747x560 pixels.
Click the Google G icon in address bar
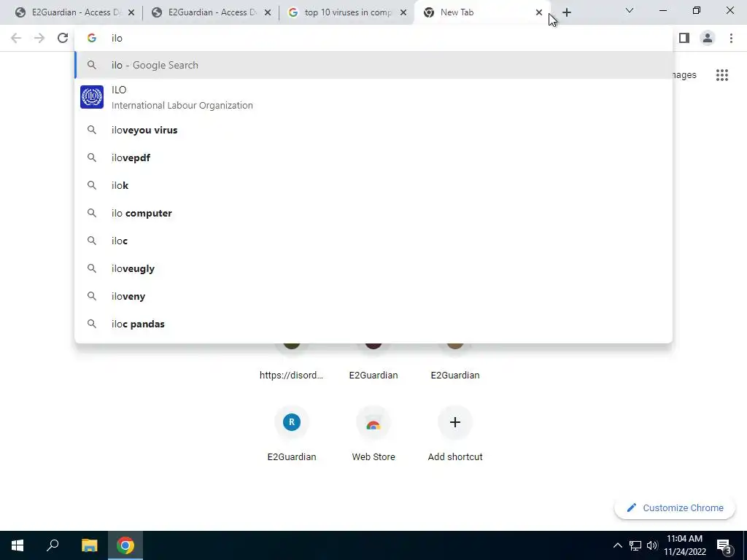pyautogui.click(x=92, y=38)
